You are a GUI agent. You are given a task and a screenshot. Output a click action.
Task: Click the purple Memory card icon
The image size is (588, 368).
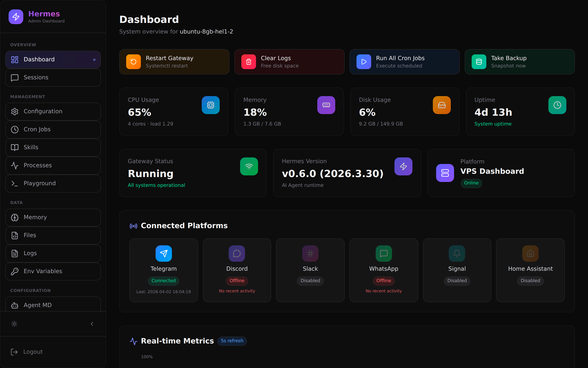tap(326, 105)
